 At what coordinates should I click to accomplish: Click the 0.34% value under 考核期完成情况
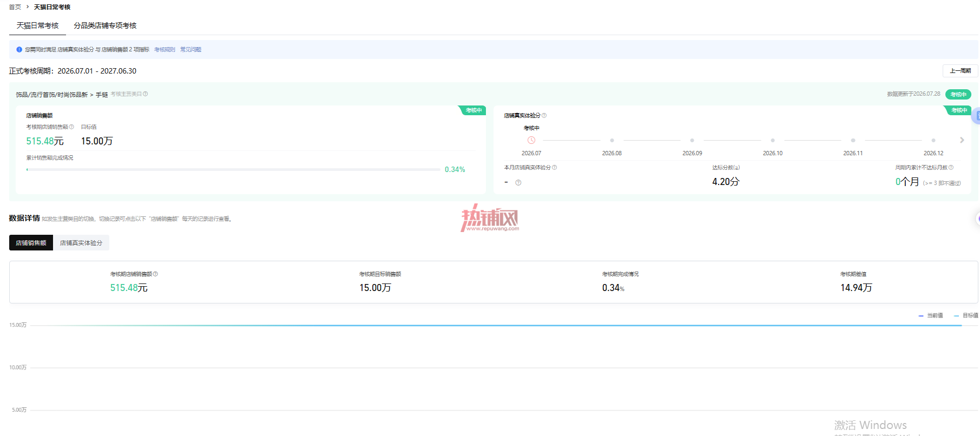pyautogui.click(x=613, y=288)
